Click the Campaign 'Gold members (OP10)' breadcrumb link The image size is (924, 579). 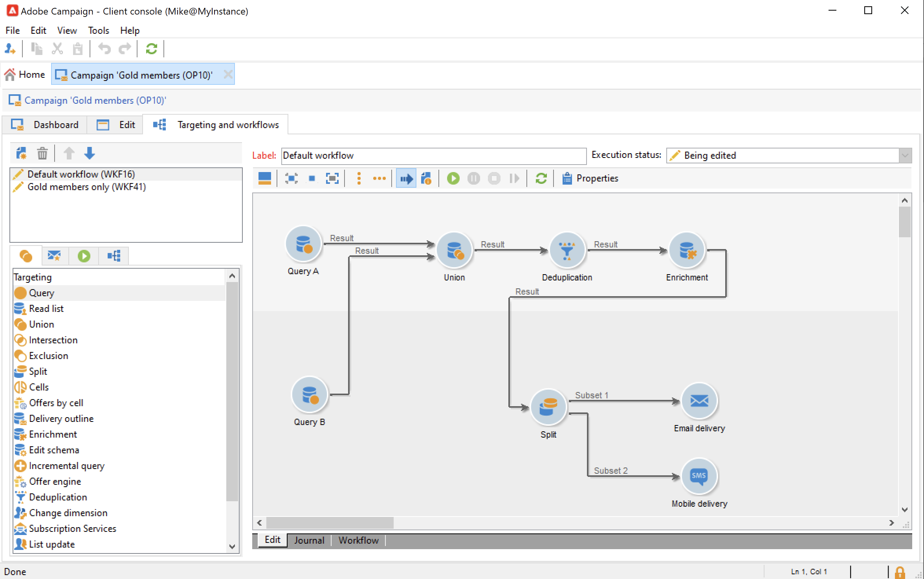pyautogui.click(x=95, y=101)
